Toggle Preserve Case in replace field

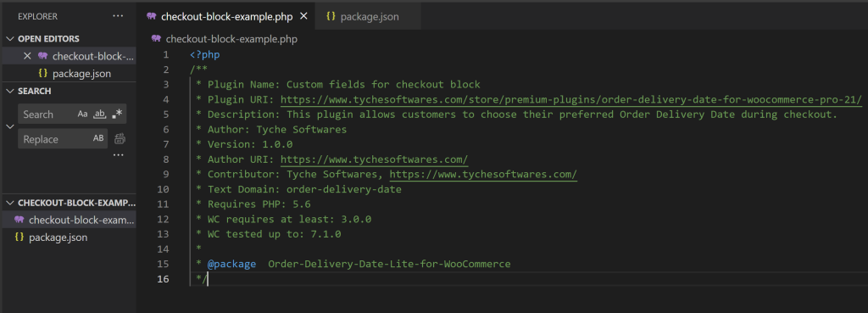[98, 138]
